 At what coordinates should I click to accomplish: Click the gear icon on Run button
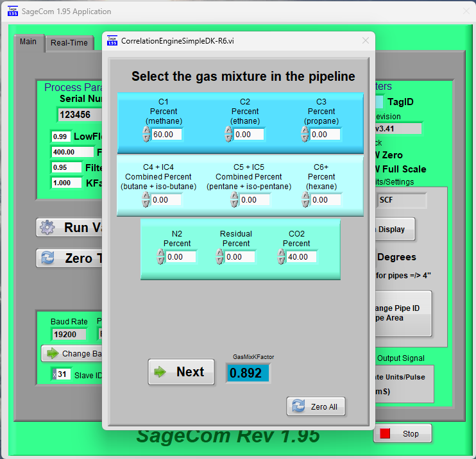pyautogui.click(x=47, y=227)
